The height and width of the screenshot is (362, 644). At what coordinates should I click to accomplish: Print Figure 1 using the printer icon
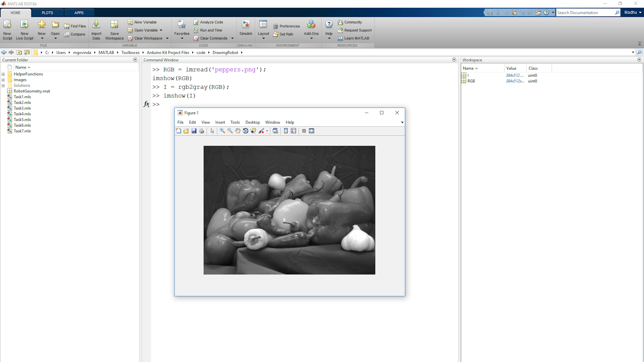(x=201, y=131)
